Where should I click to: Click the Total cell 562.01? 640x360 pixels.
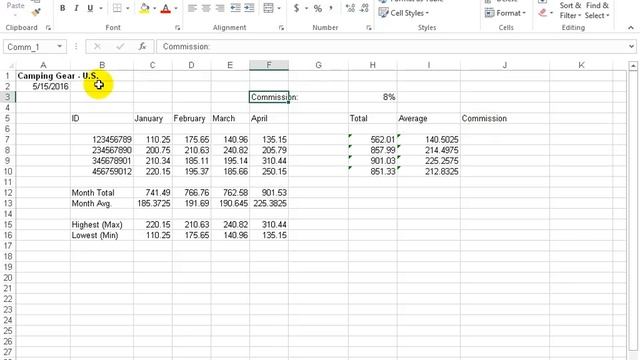point(373,140)
